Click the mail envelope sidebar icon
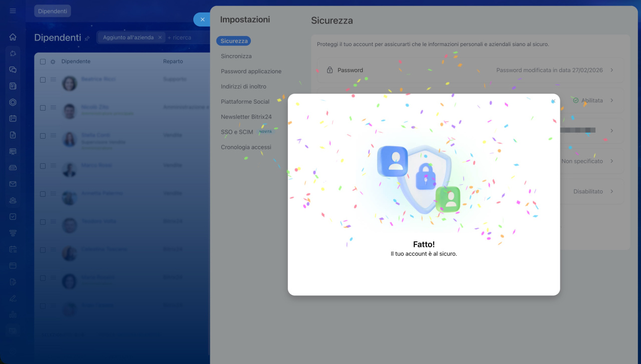The width and height of the screenshot is (641, 364). click(13, 184)
